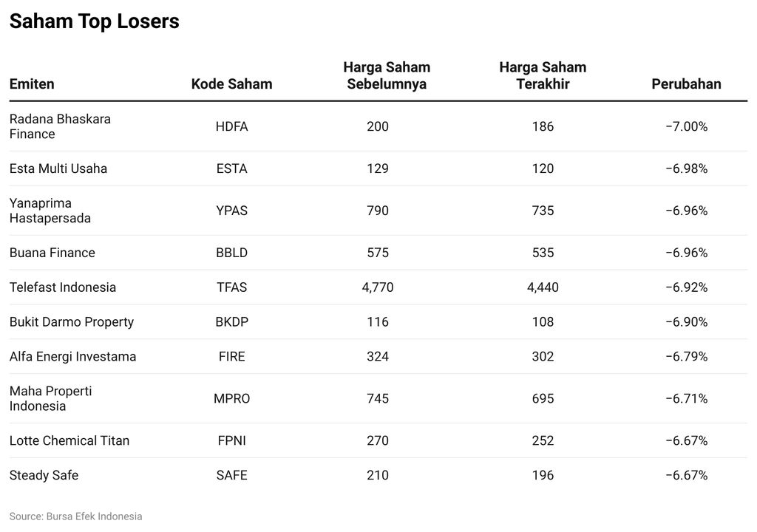Click Steady Safe's last price 196

point(543,475)
